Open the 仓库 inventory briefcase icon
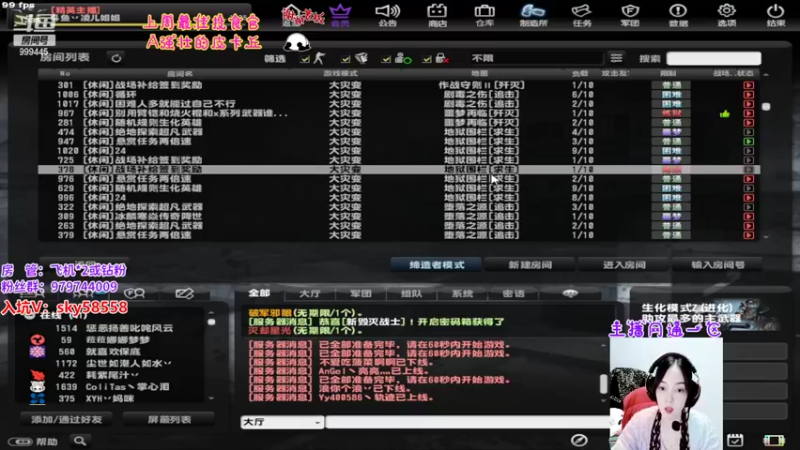 coord(484,14)
